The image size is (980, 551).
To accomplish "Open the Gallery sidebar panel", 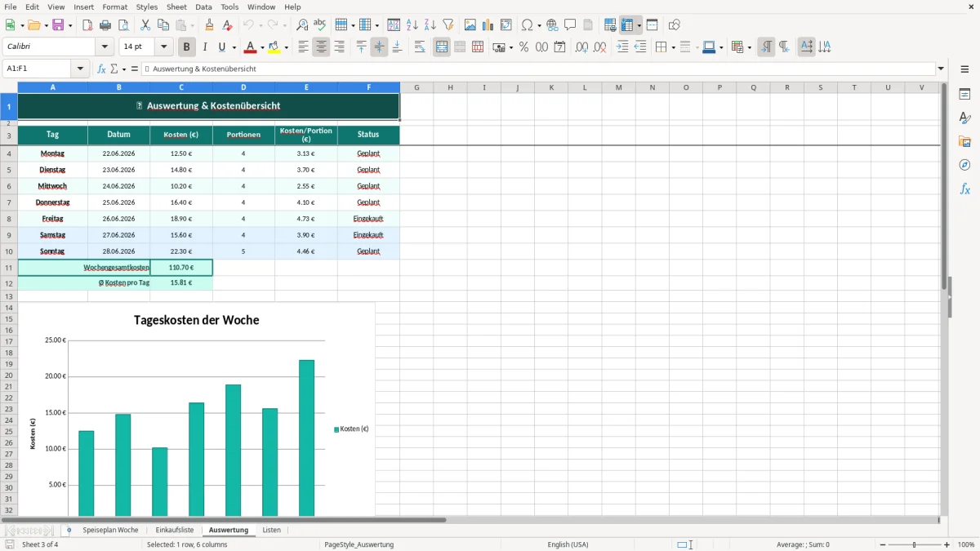I will 964,141.
